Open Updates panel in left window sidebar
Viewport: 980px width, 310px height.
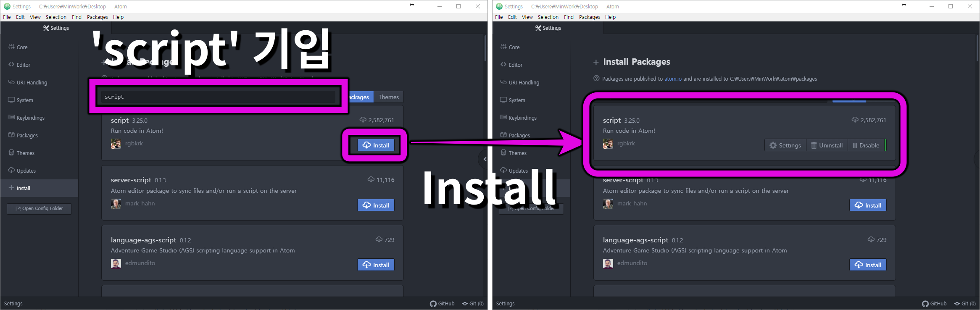pyautogui.click(x=22, y=171)
